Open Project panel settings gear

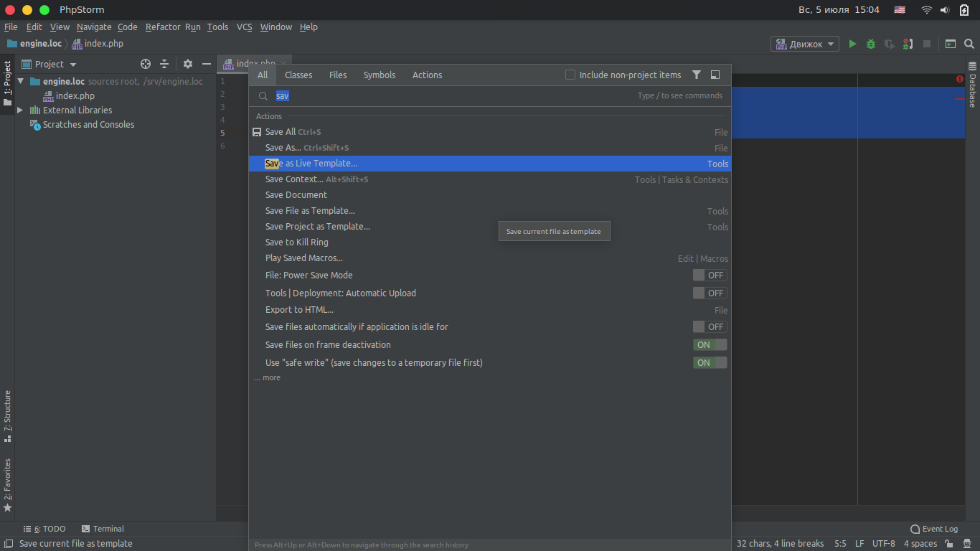click(x=188, y=64)
